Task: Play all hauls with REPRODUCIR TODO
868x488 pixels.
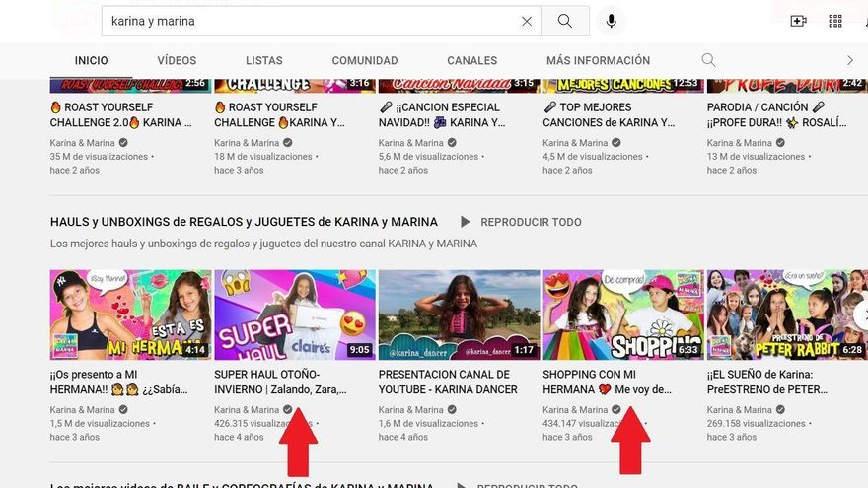Action: click(x=531, y=222)
